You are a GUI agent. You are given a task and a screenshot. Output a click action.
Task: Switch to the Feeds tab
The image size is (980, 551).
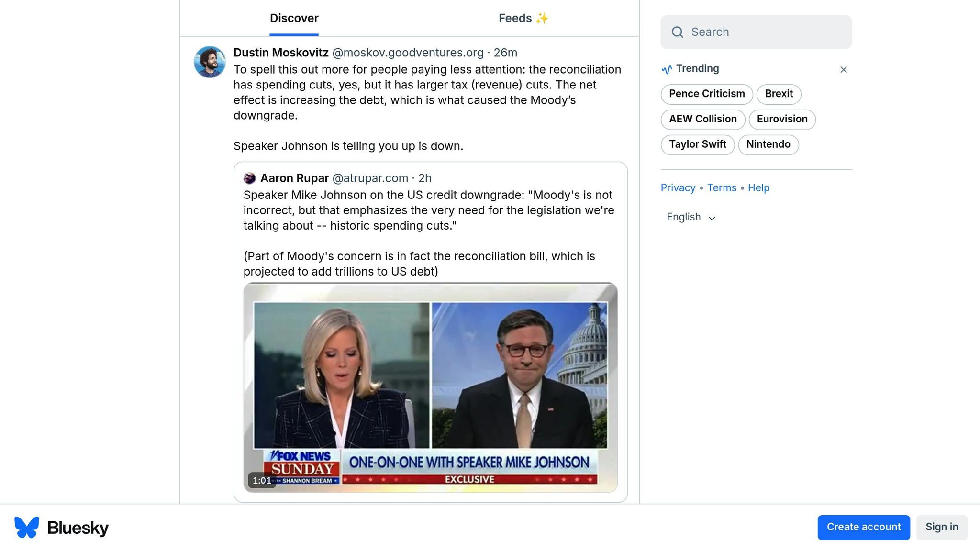coord(515,18)
